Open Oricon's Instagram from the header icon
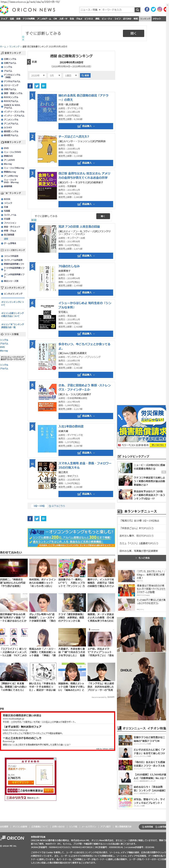 point(160,9)
